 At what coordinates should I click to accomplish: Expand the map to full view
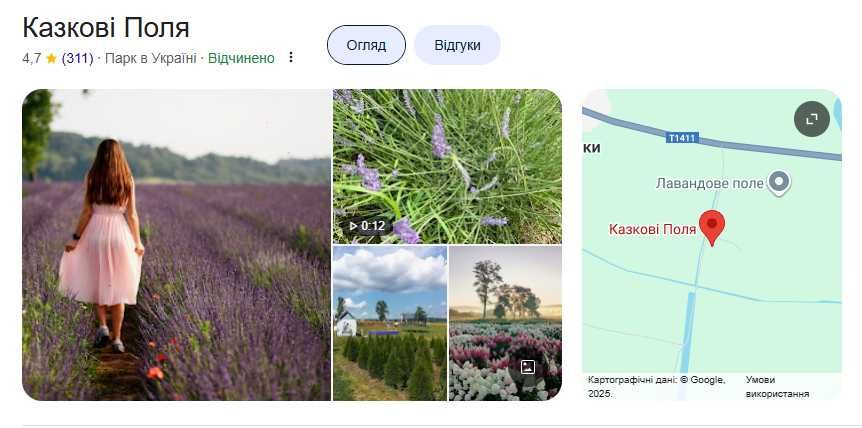click(812, 119)
